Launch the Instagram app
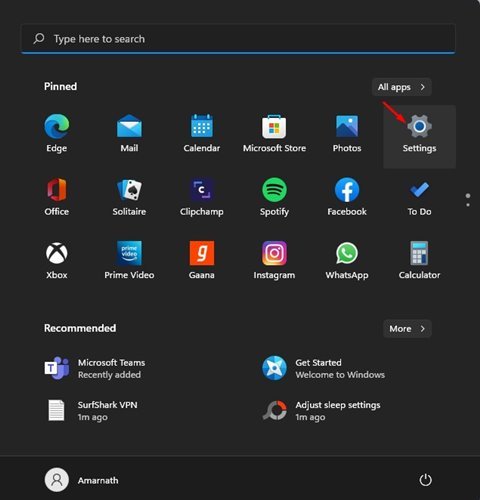This screenshot has width=480, height=500. (274, 253)
